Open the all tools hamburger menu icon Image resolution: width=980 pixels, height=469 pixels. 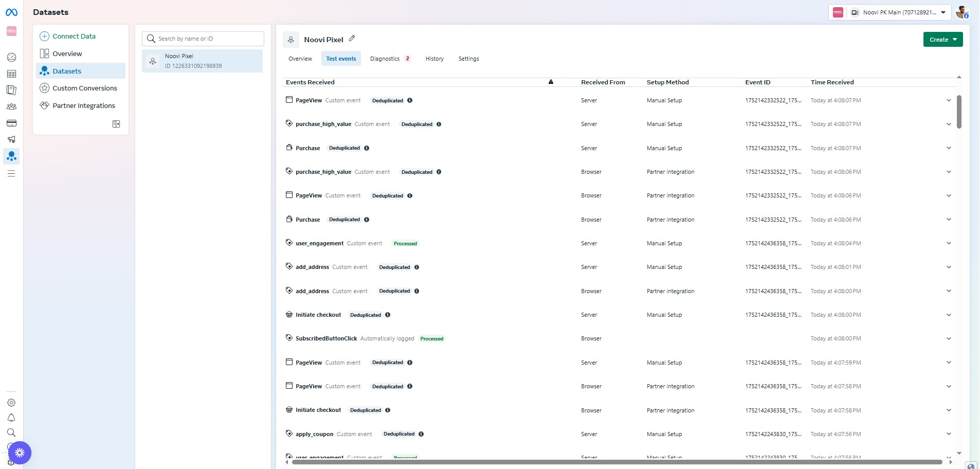point(11,174)
